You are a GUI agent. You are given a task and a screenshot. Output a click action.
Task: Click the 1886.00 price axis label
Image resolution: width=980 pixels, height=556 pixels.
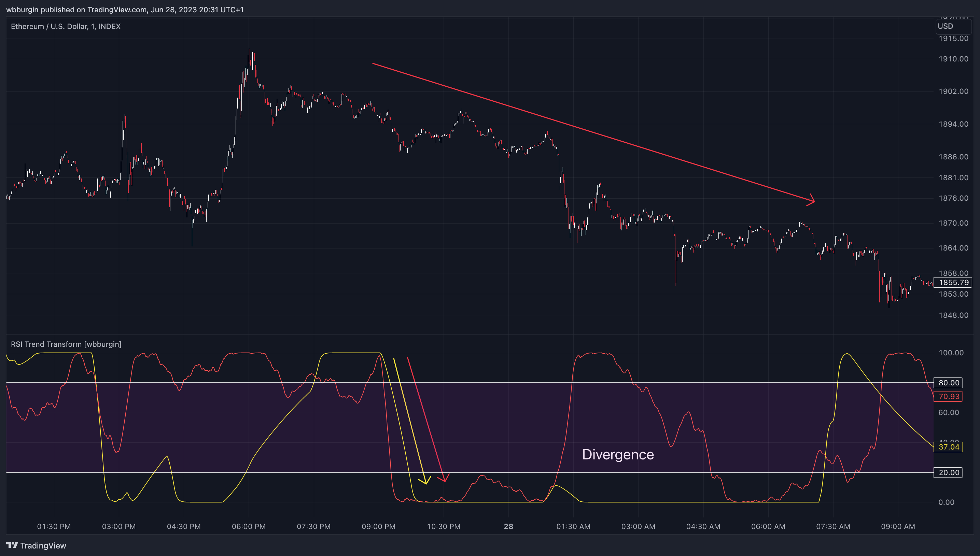pos(953,157)
